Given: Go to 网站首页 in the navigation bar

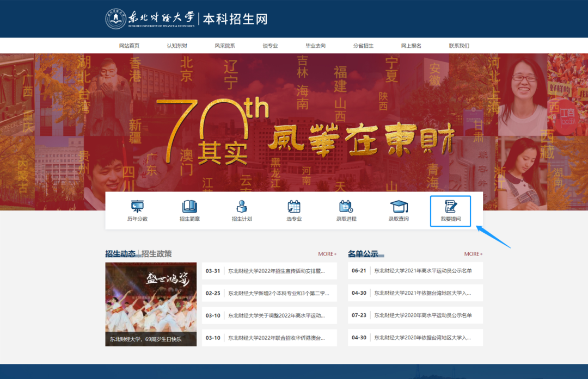Looking at the screenshot, I should pyautogui.click(x=129, y=46).
